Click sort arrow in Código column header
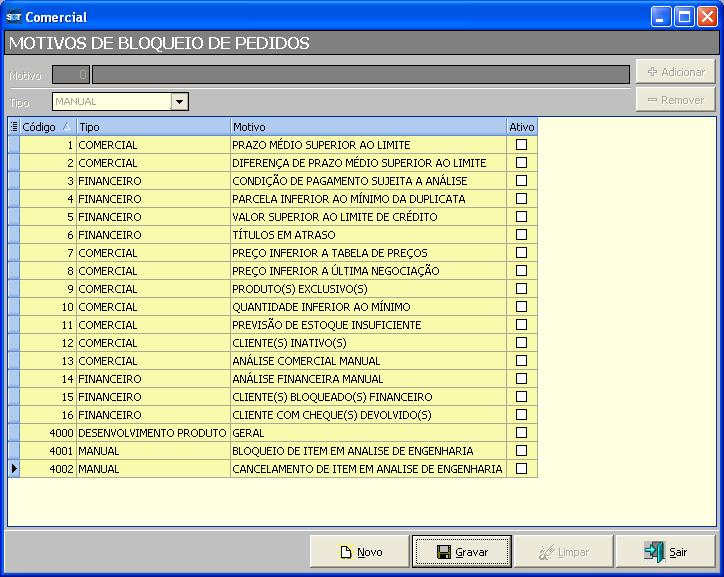 coord(67,127)
